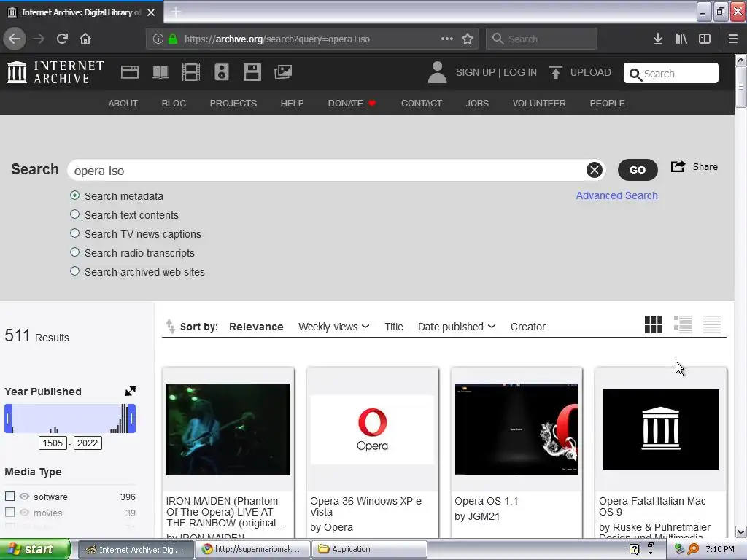
Task: Show only software using its eye icon
Action: 24,496
